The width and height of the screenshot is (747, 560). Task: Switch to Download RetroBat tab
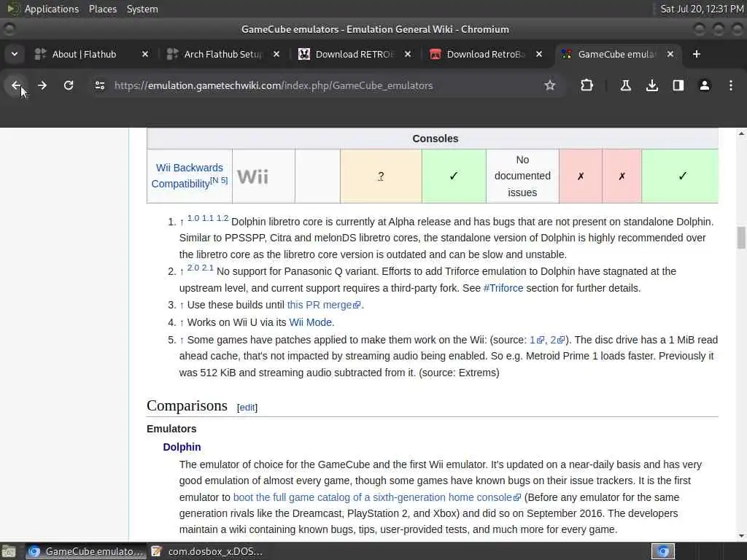pyautogui.click(x=485, y=54)
